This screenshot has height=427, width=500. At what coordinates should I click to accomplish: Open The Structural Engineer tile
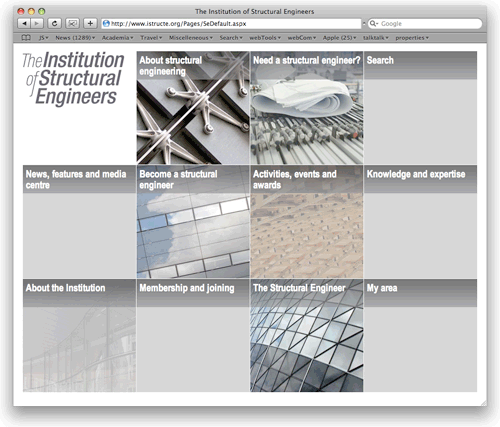click(307, 335)
